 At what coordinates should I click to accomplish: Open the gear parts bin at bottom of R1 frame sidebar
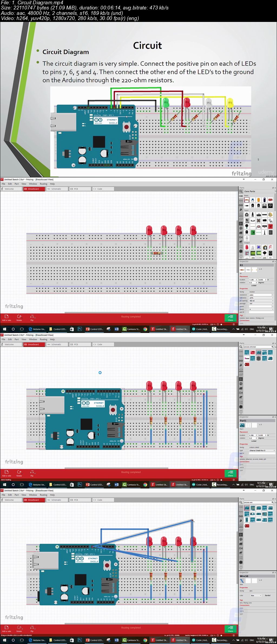241,251
